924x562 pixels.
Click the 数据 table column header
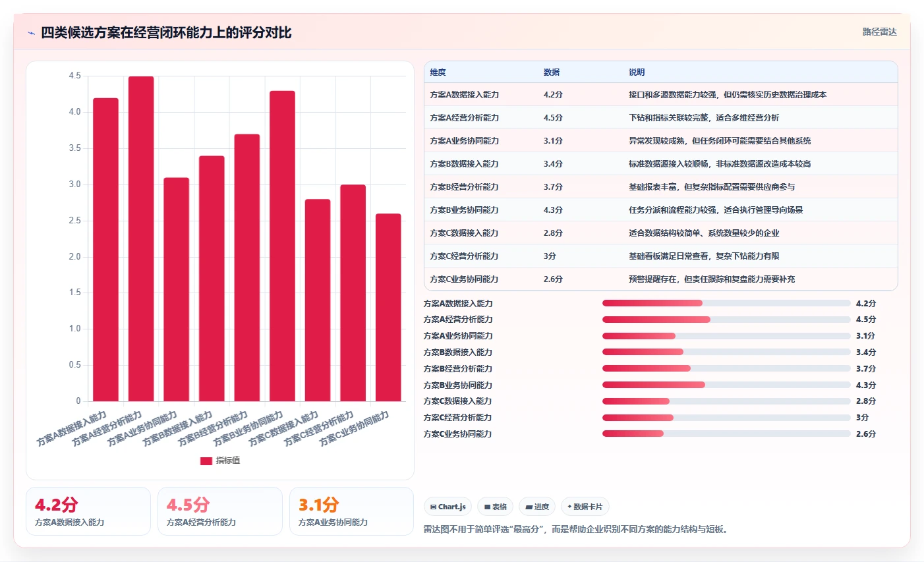[552, 72]
